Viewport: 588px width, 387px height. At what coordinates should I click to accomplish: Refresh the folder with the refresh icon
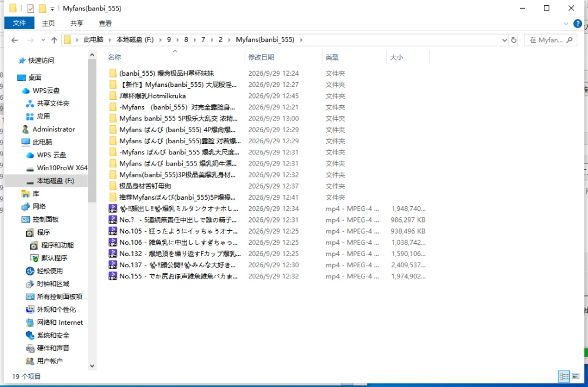514,40
